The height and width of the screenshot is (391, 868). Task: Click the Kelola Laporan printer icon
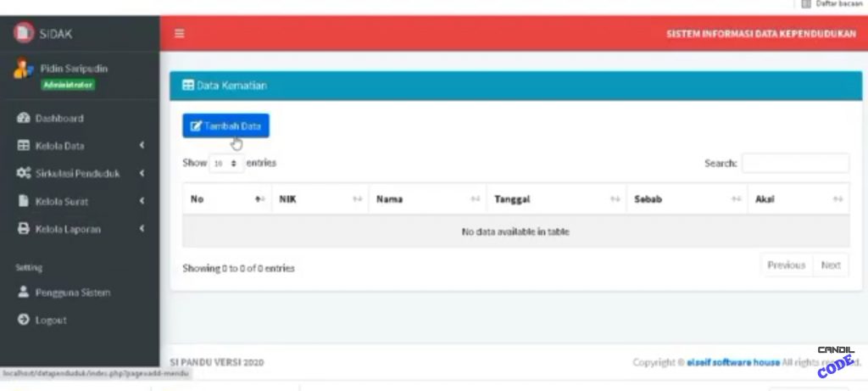point(24,229)
